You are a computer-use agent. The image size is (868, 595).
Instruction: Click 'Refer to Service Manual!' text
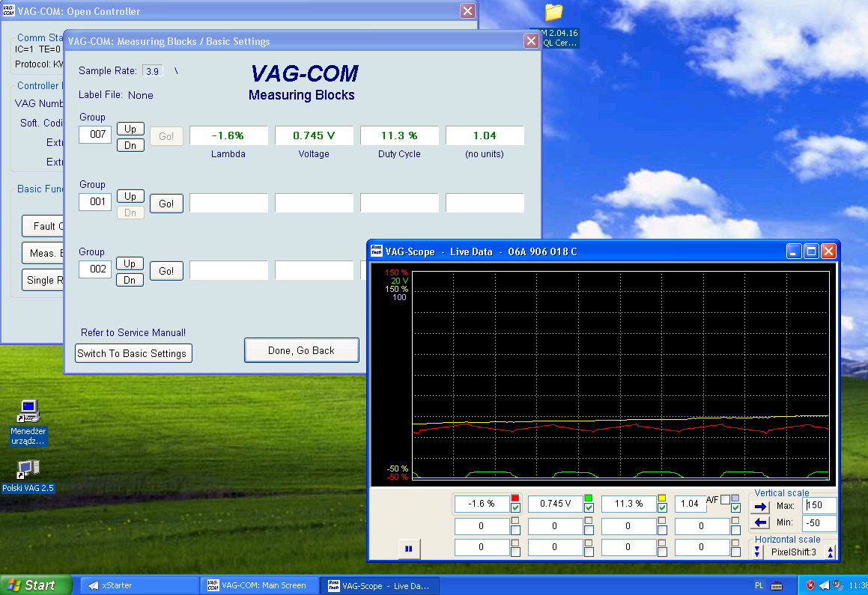pos(133,333)
